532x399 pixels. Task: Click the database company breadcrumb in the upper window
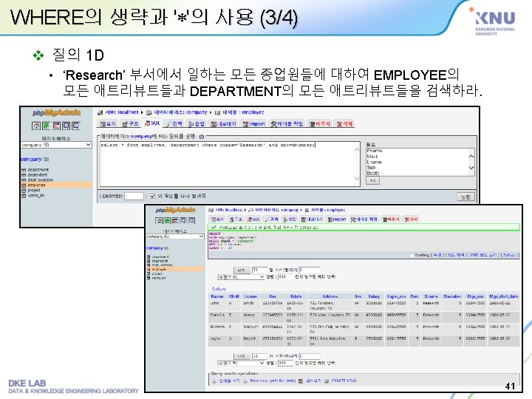point(180,112)
